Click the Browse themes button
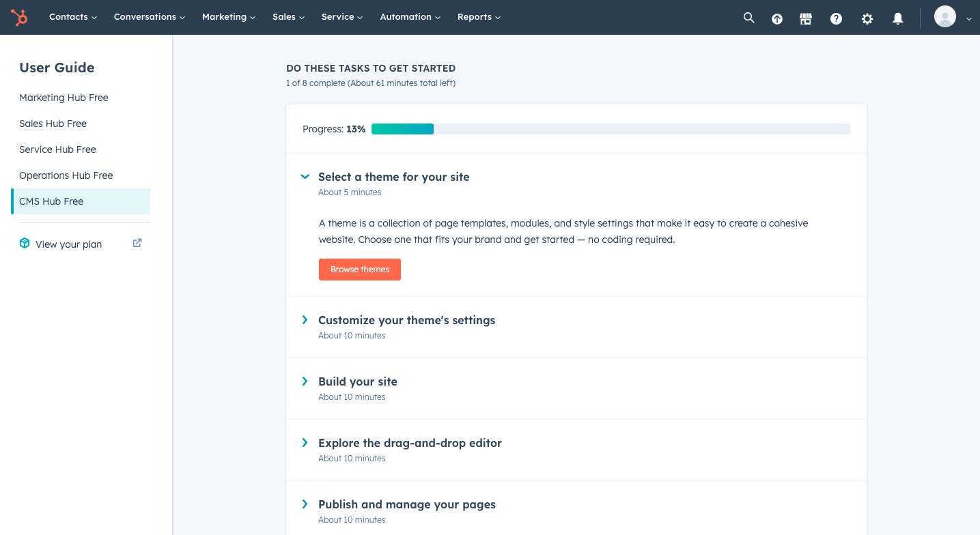This screenshot has width=980, height=535. point(360,270)
